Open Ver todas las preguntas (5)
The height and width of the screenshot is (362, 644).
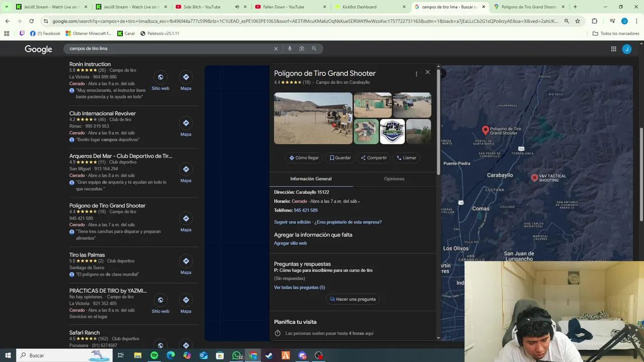click(x=299, y=288)
